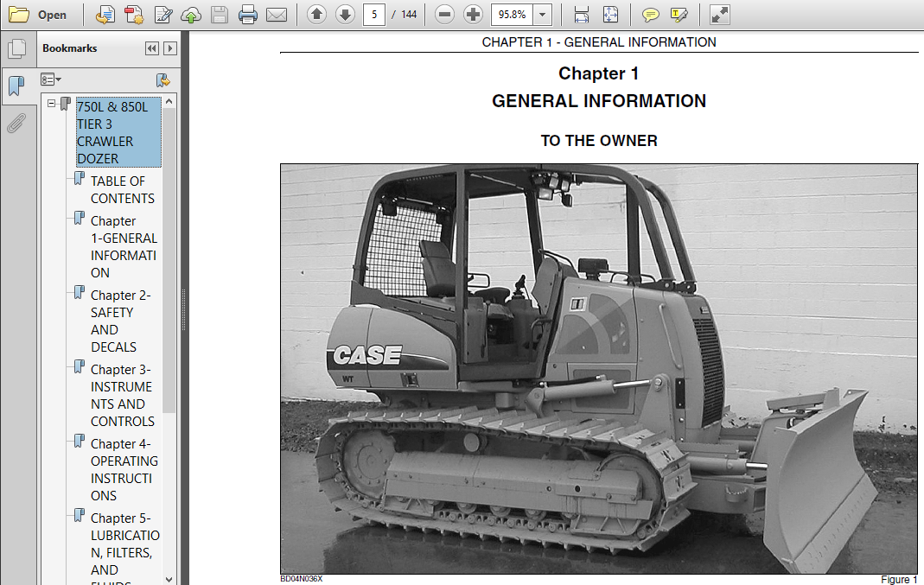Select the 750L & 850L TIER 3 CRAWLER DOZER bookmark

pyautogui.click(x=118, y=132)
